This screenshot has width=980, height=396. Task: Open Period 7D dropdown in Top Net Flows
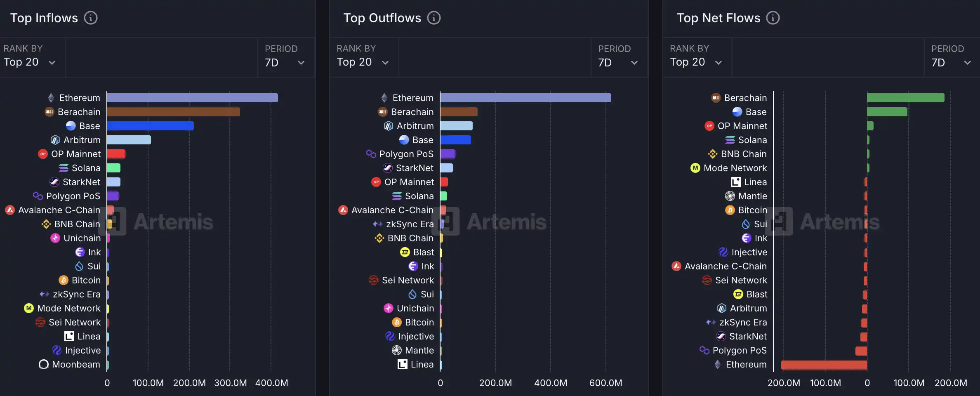pyautogui.click(x=952, y=57)
